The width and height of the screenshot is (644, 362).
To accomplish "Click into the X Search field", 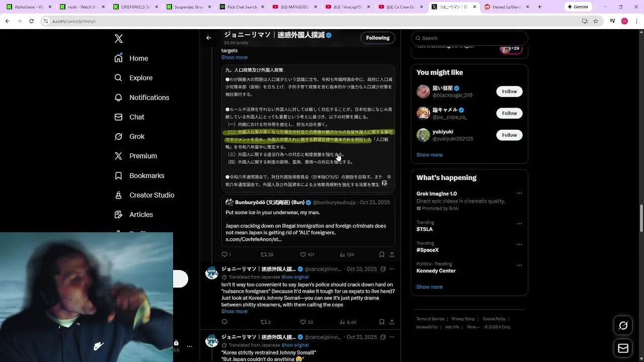I will tap(469, 38).
